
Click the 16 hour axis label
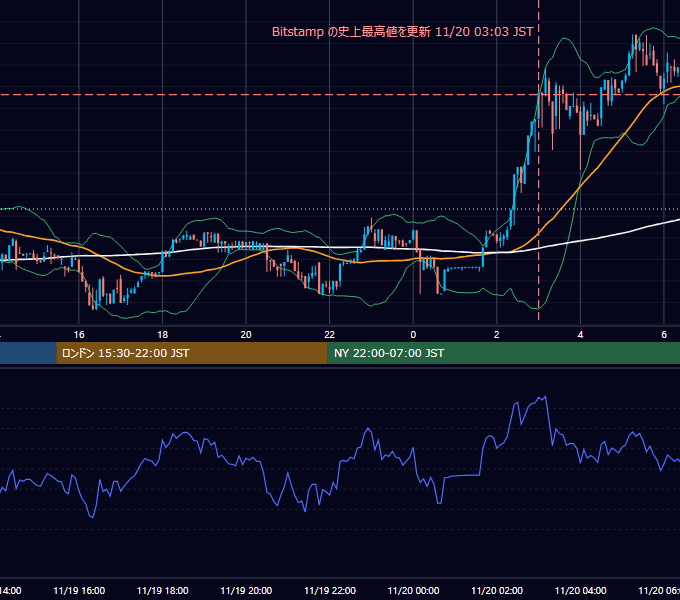[79, 335]
